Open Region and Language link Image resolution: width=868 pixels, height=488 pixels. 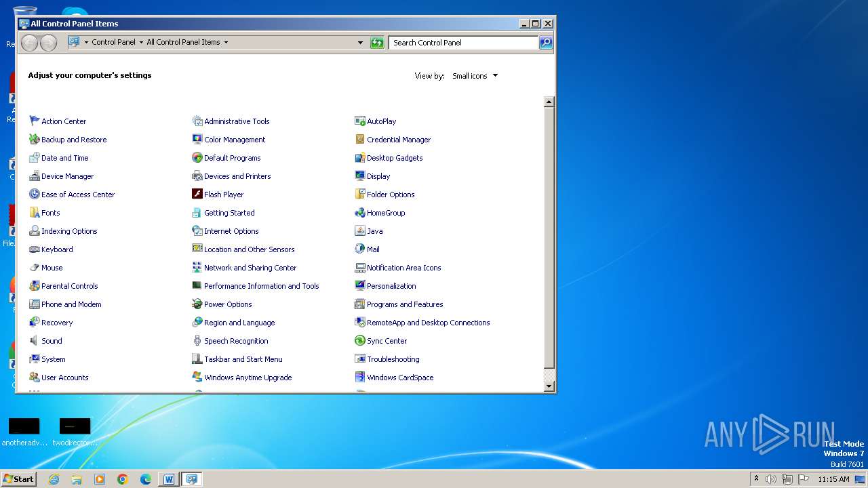[x=239, y=323]
